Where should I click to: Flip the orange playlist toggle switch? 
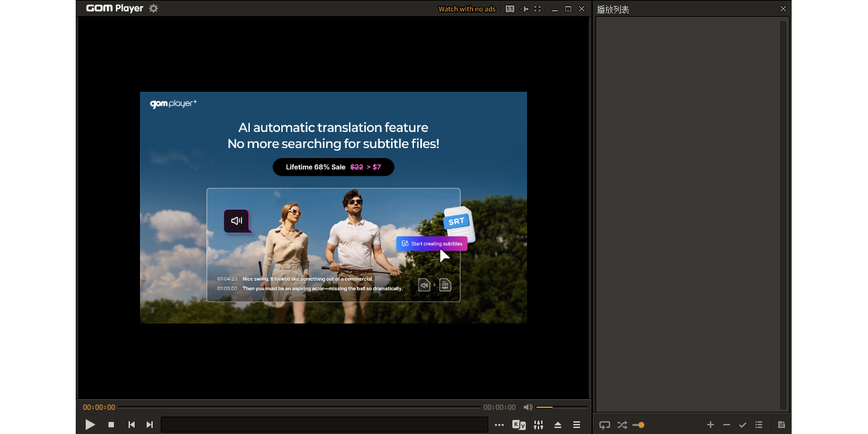639,425
